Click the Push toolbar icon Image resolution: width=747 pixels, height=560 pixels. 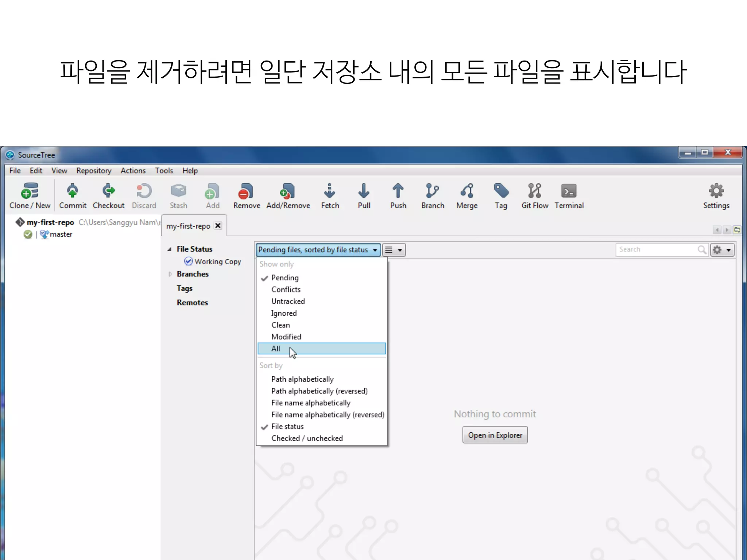point(398,196)
